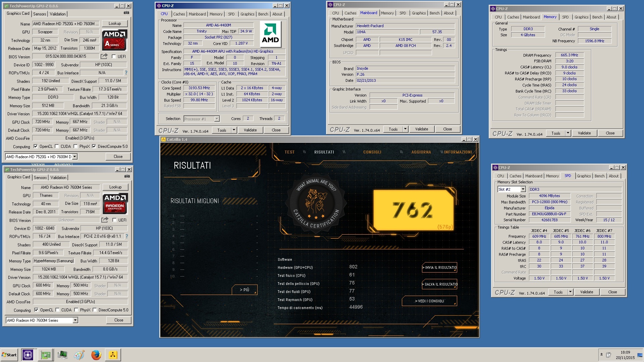Open the Graphics tab in the CPU-Z SPD window

click(584, 176)
